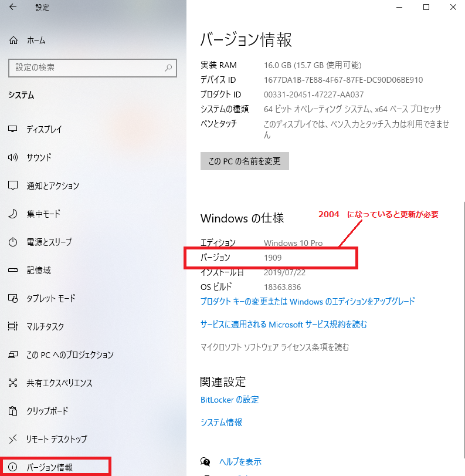Minimize the Settings window
This screenshot has width=465, height=476.
coord(399,7)
